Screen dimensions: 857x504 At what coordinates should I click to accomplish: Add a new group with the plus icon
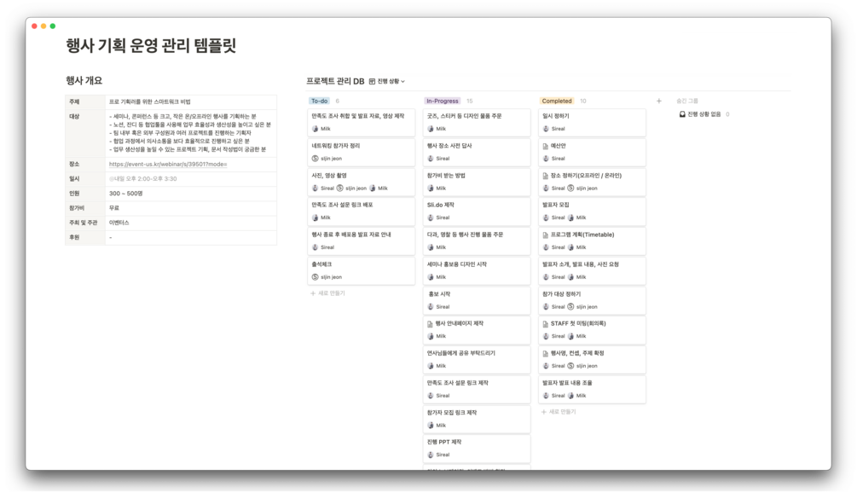tap(658, 101)
